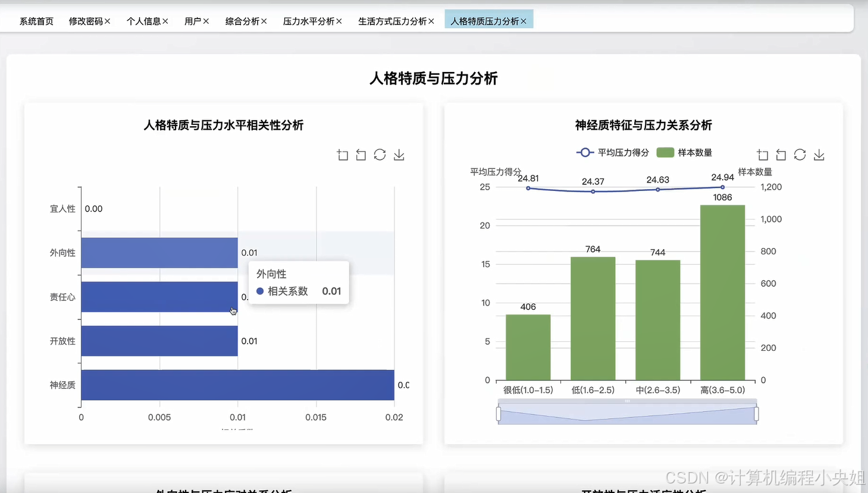
Task: Click zoom reset icon in right chart toolbox
Action: [x=781, y=155]
